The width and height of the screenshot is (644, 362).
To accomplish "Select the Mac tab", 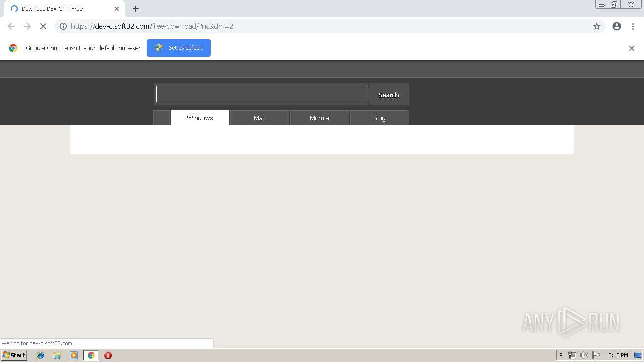I will (x=260, y=118).
